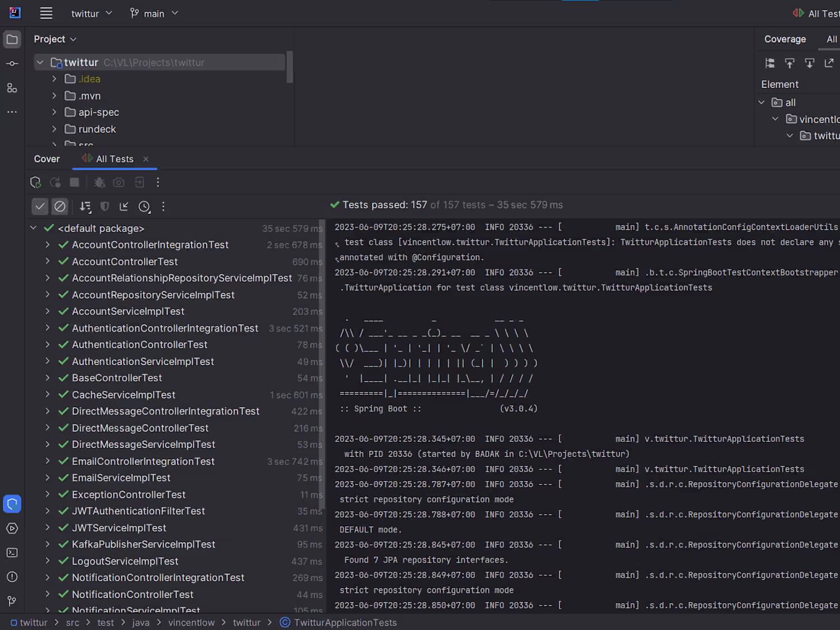Open the Commit tool window
Image resolution: width=840 pixels, height=630 pixels.
pos(12,64)
